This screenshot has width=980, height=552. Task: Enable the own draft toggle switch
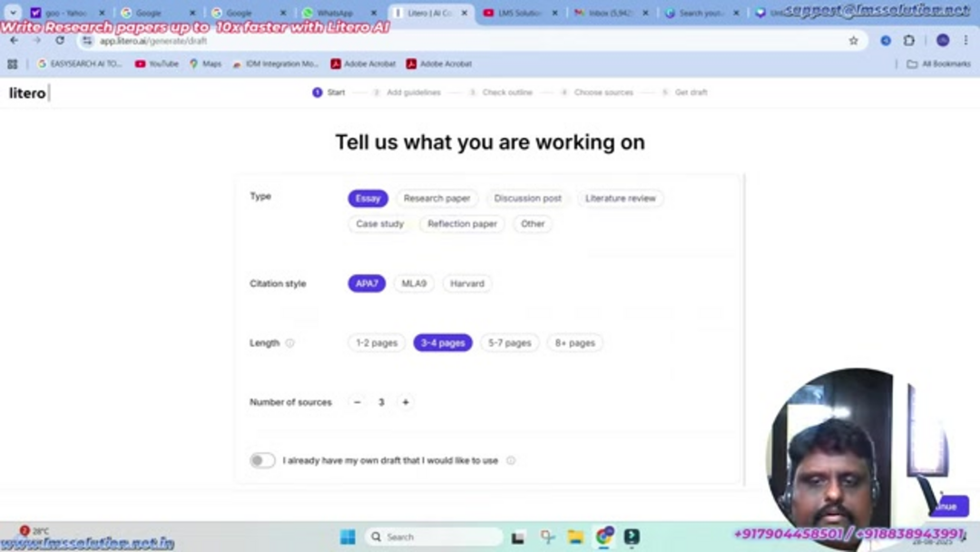(x=262, y=460)
